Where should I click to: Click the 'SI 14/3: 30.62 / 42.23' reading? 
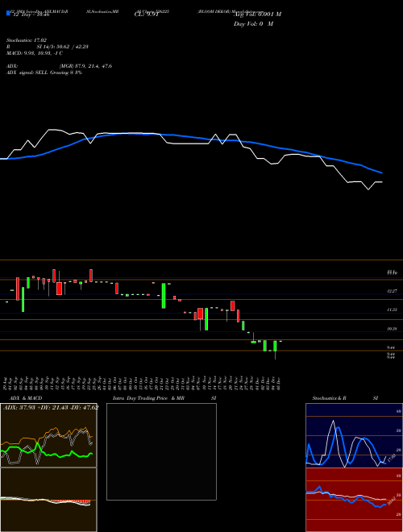pyautogui.click(x=62, y=47)
